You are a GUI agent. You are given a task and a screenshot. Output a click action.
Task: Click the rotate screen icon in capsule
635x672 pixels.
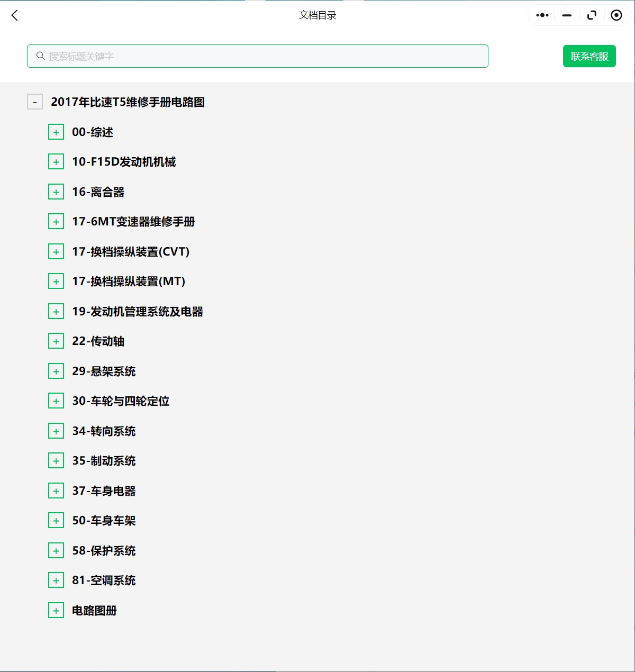(592, 15)
